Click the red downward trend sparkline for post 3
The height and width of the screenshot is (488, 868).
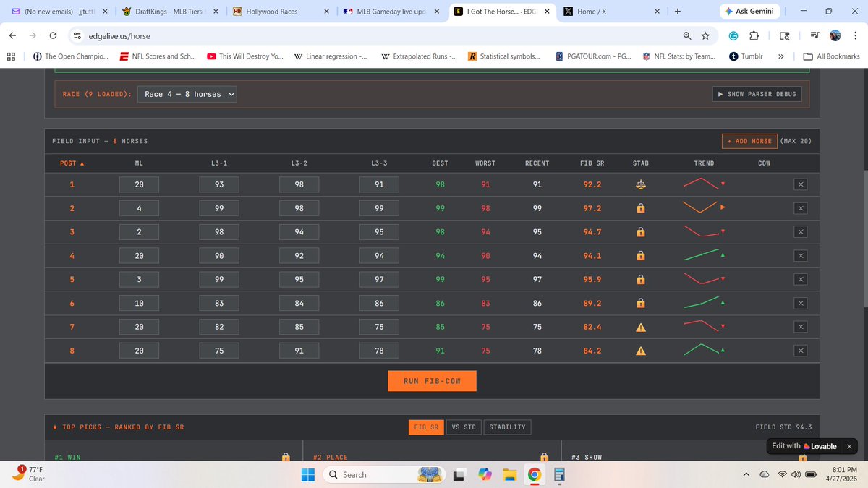(x=699, y=232)
